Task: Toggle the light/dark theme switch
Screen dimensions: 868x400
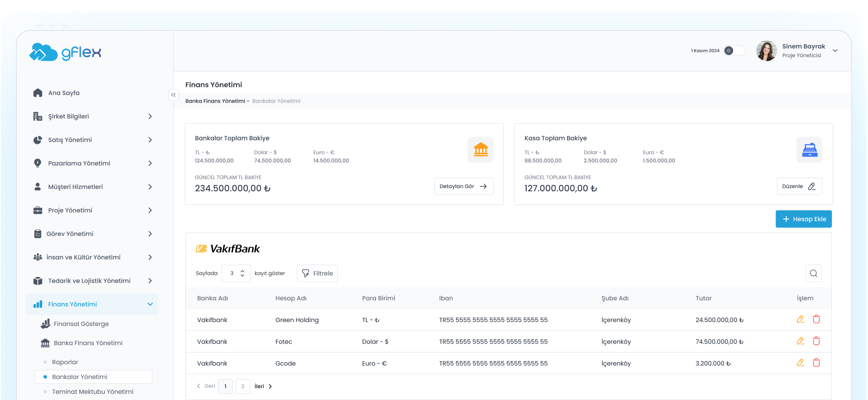Action: tap(734, 51)
